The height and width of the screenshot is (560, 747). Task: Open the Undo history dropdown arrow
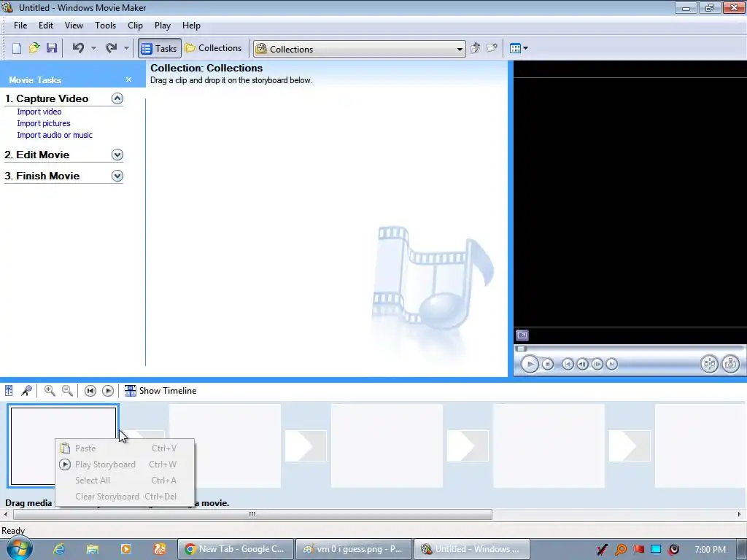[x=93, y=48]
